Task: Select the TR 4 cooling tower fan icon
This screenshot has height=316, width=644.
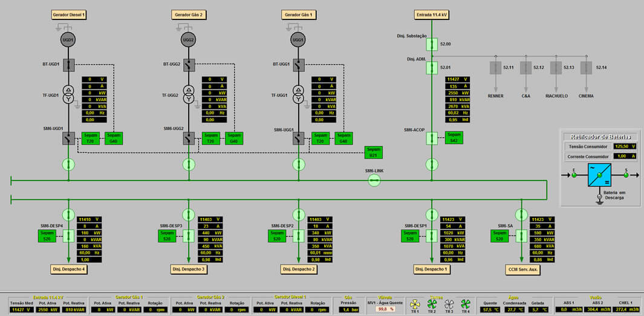Action: (x=466, y=304)
